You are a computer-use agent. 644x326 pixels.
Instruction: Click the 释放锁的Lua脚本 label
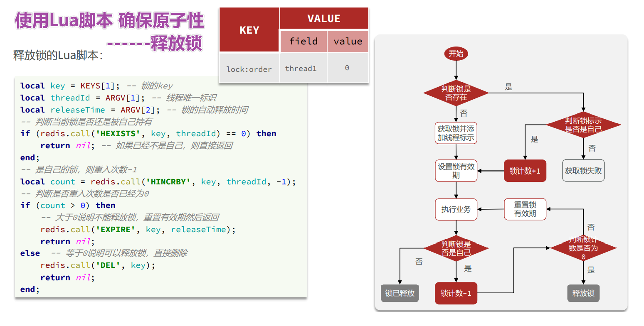(58, 56)
